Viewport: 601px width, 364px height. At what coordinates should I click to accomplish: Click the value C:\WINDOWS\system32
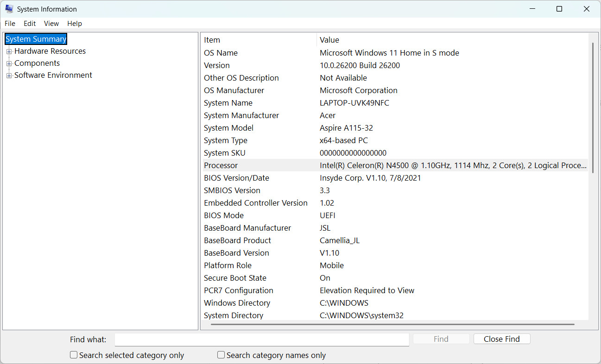pyautogui.click(x=361, y=315)
